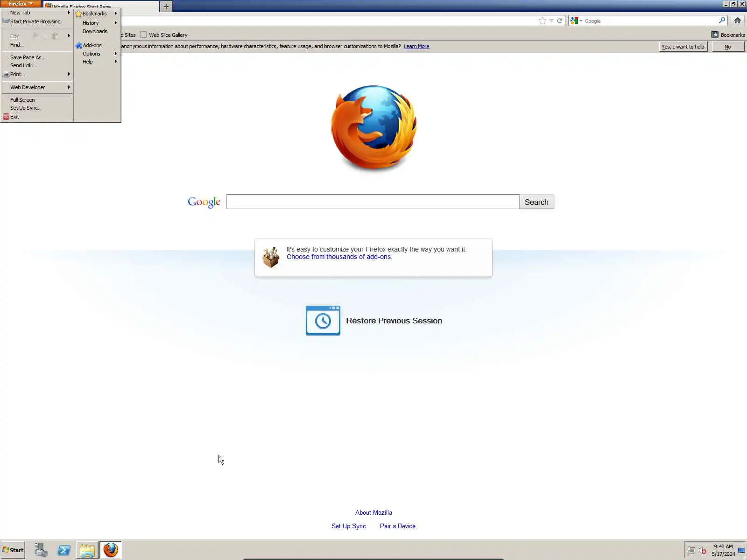
Task: Open Web Slice Gallery bookmark
Action: tap(164, 35)
